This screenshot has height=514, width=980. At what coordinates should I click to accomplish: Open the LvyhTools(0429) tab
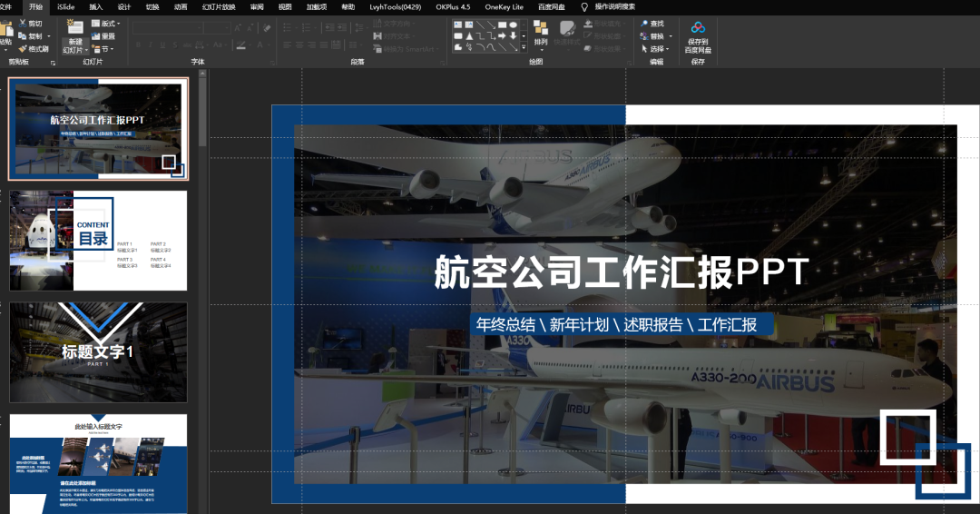pos(395,7)
